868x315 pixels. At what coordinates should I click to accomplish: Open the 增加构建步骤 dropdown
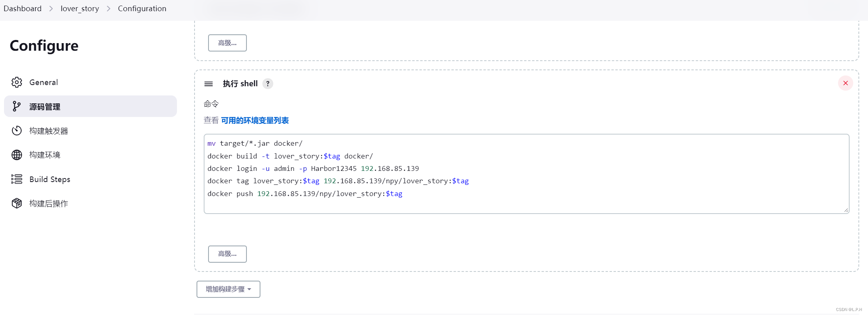pos(228,289)
